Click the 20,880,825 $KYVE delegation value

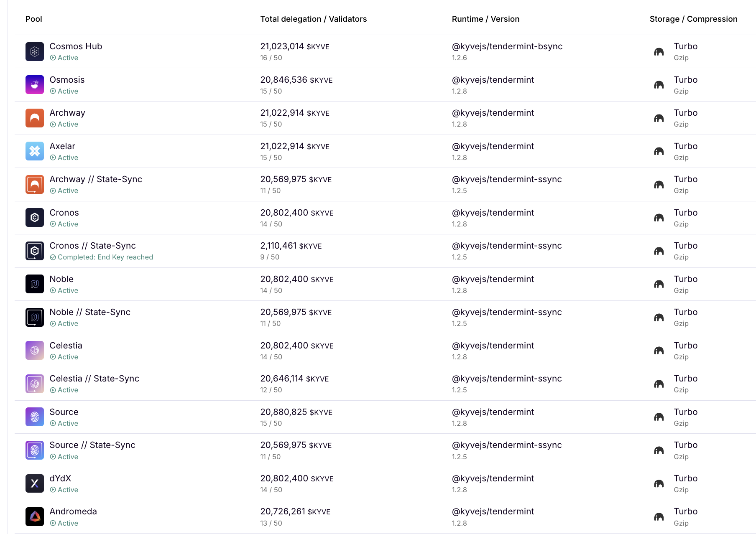click(296, 412)
